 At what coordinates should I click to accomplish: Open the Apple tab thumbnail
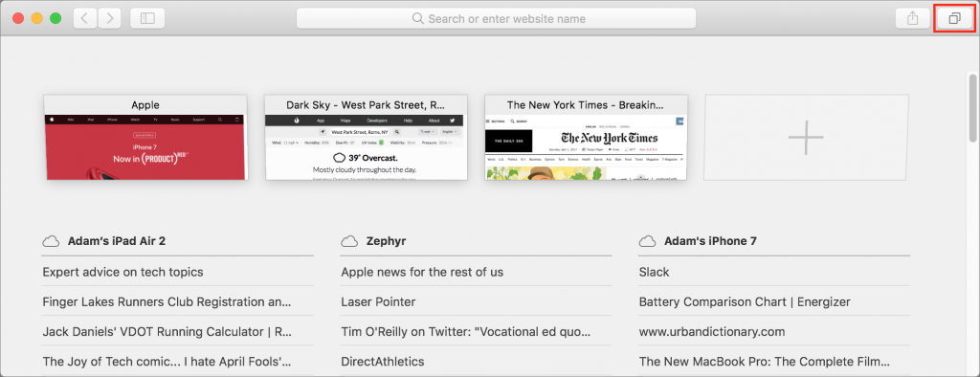(145, 138)
